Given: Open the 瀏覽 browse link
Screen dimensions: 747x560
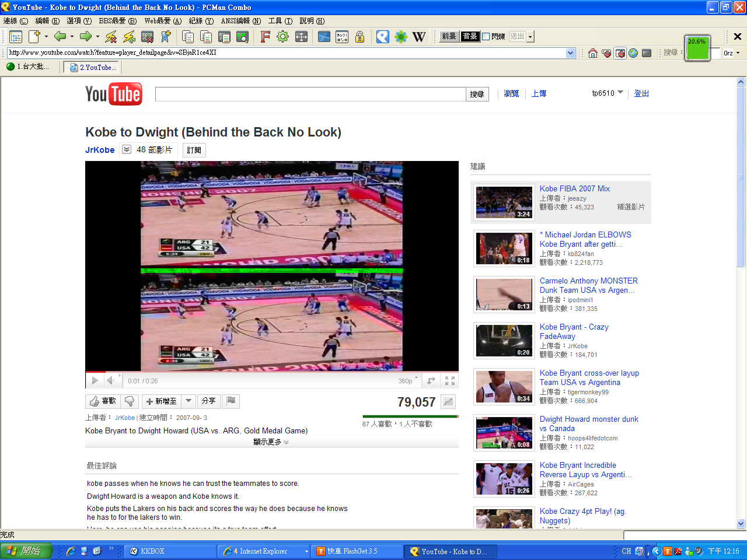Looking at the screenshot, I should [511, 93].
